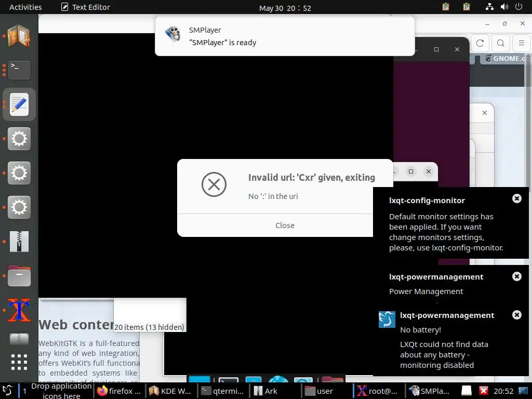This screenshot has width=532, height=399.
Task: Switch to the KDE W... taskbar entry
Action: (x=170, y=391)
